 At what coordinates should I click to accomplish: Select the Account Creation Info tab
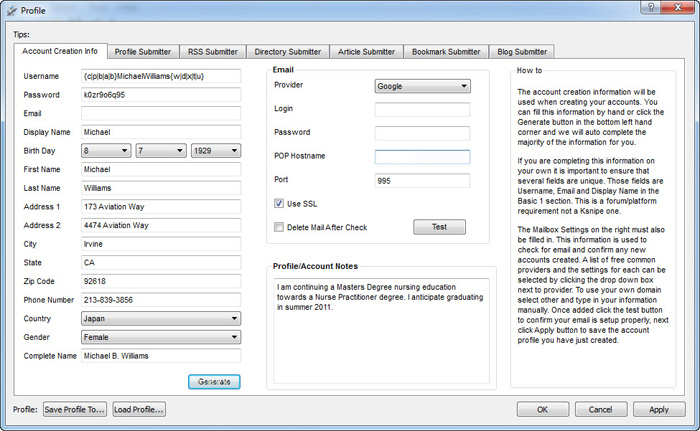coord(60,51)
